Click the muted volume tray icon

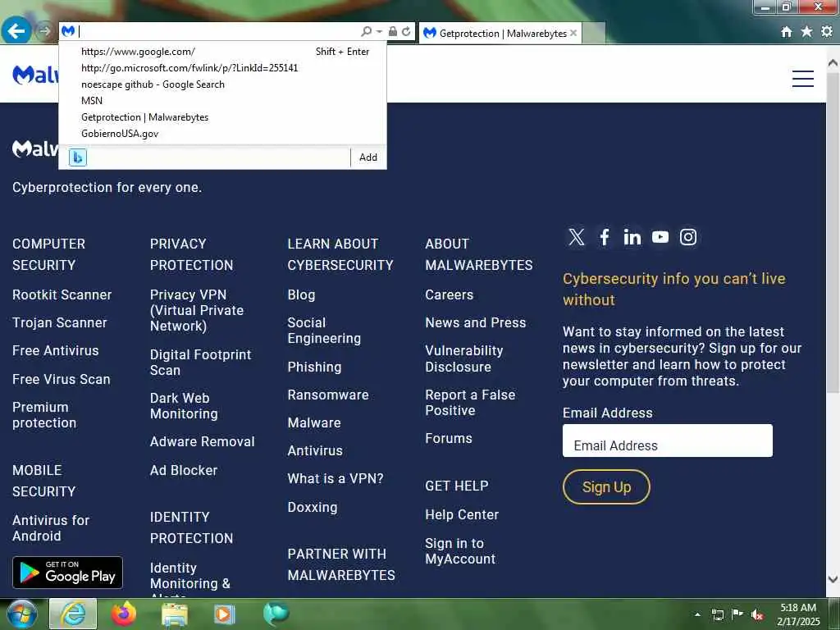[757, 615]
